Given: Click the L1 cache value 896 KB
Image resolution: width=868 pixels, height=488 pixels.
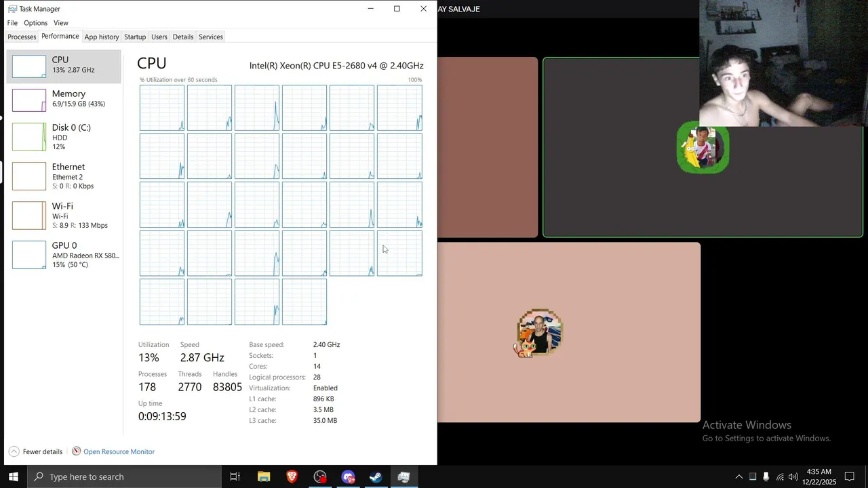Looking at the screenshot, I should tap(323, 399).
